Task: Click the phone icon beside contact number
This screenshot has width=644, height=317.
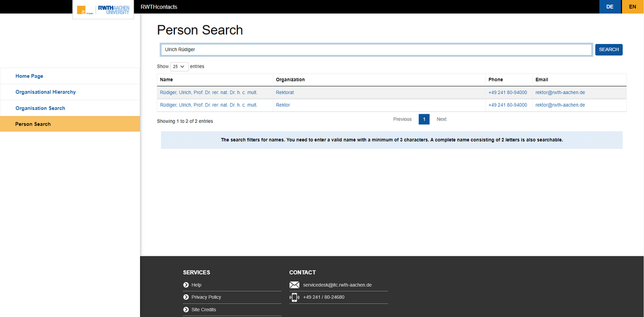Action: click(294, 297)
